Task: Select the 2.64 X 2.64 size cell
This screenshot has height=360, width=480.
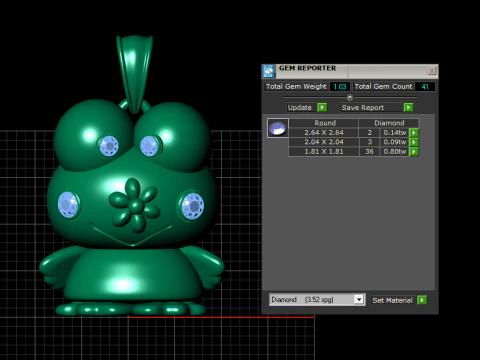Action: tap(324, 133)
